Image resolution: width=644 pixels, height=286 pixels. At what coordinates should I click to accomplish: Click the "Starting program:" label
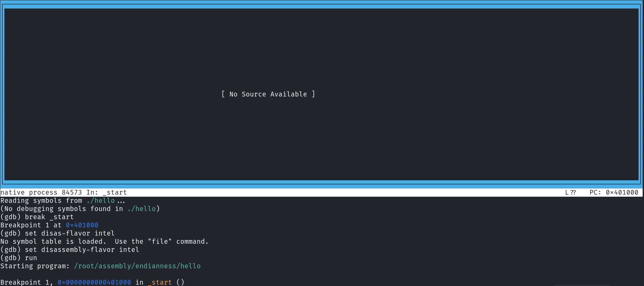click(x=35, y=266)
